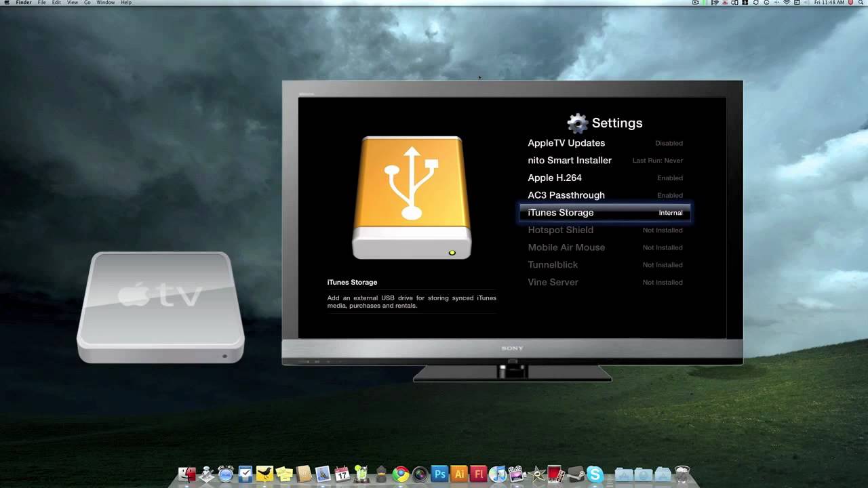Select nito Smart Installer row
868x488 pixels.
point(605,161)
